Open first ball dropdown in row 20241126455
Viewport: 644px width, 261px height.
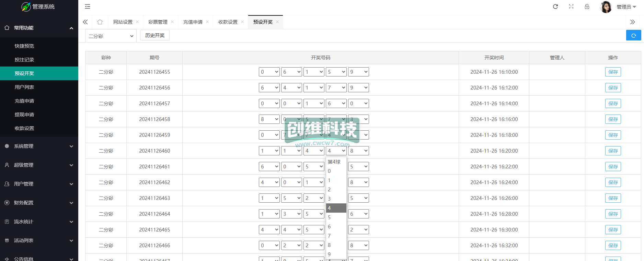(269, 72)
